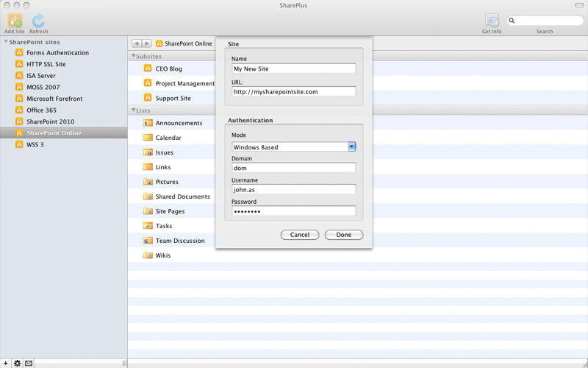
Task: Open the Team Discussion list row
Action: pos(358,241)
